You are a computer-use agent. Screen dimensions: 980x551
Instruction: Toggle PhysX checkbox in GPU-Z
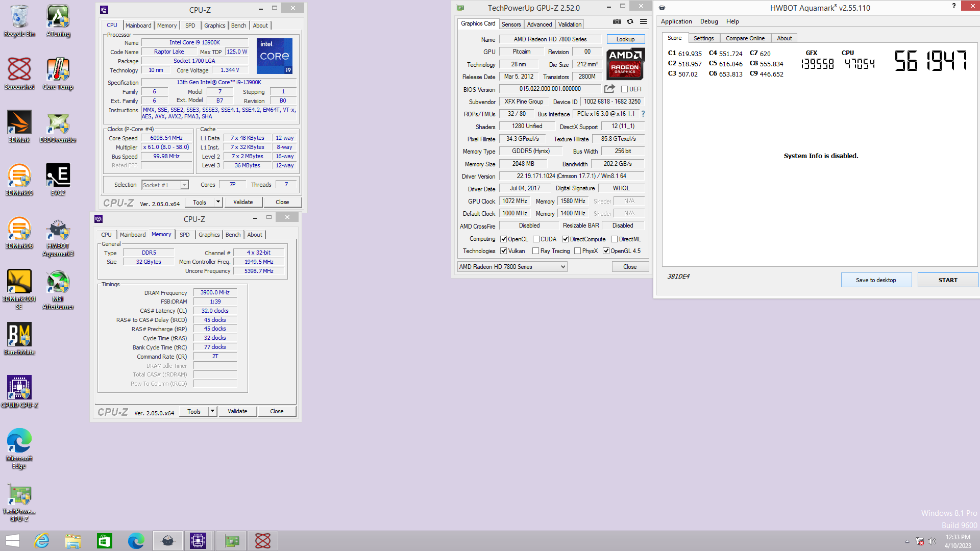click(x=577, y=251)
